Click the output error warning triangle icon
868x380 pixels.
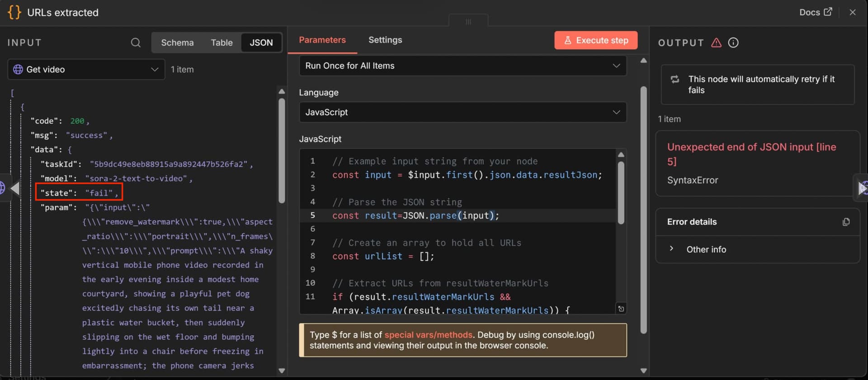tap(716, 42)
